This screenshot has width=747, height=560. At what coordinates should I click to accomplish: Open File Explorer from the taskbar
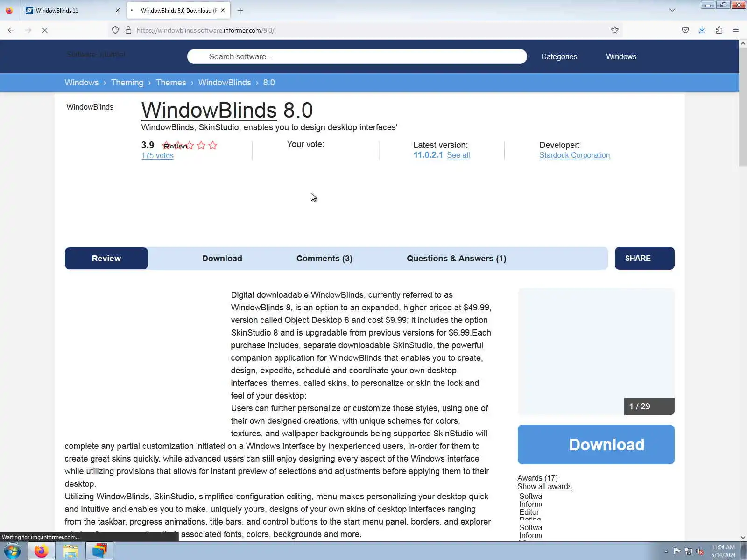(70, 551)
